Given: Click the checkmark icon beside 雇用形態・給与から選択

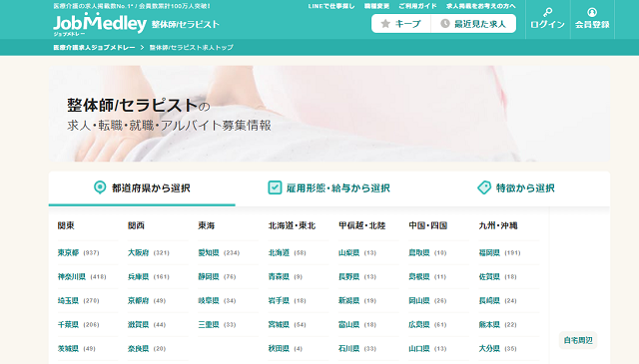Looking at the screenshot, I should [275, 187].
